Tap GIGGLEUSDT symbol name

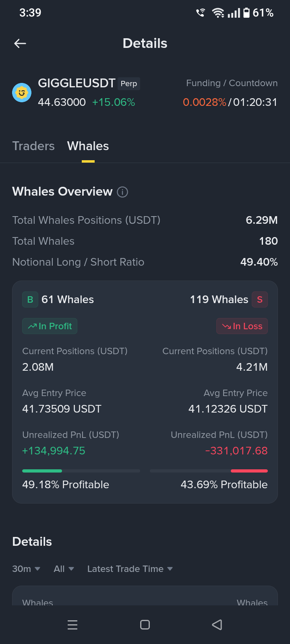pyautogui.click(x=77, y=83)
